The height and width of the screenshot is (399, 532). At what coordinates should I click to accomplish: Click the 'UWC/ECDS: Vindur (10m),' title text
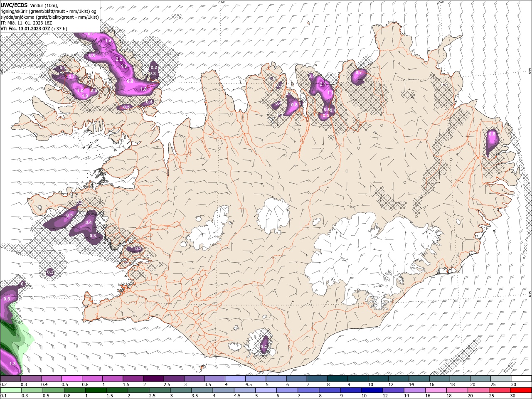(30, 5)
